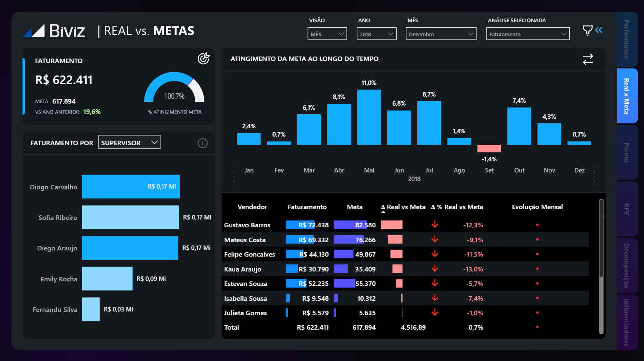
Task: Click the red down arrow for Julieta Gomes
Action: (435, 312)
